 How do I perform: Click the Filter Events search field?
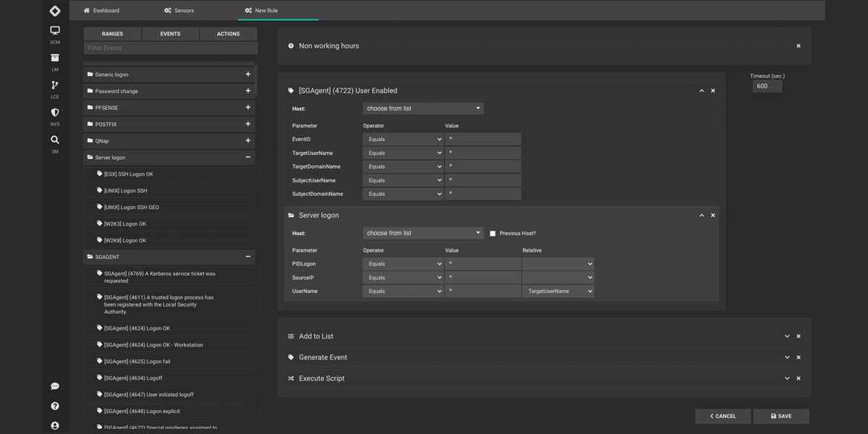click(x=170, y=48)
